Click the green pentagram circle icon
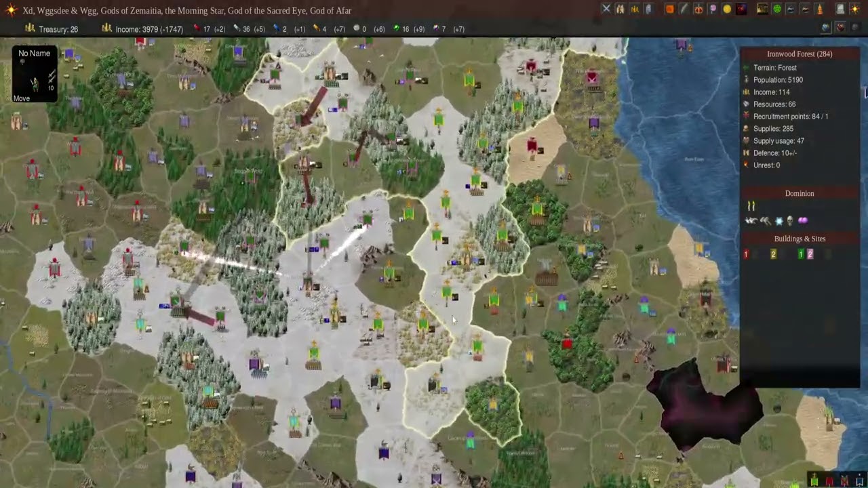 [x=777, y=9]
